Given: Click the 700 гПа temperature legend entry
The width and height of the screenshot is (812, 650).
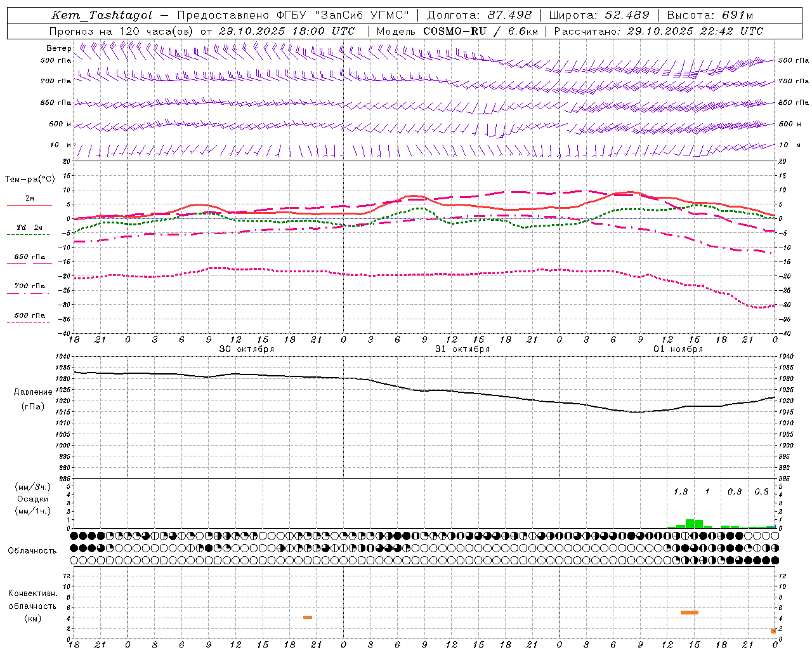Looking at the screenshot, I should (30, 286).
